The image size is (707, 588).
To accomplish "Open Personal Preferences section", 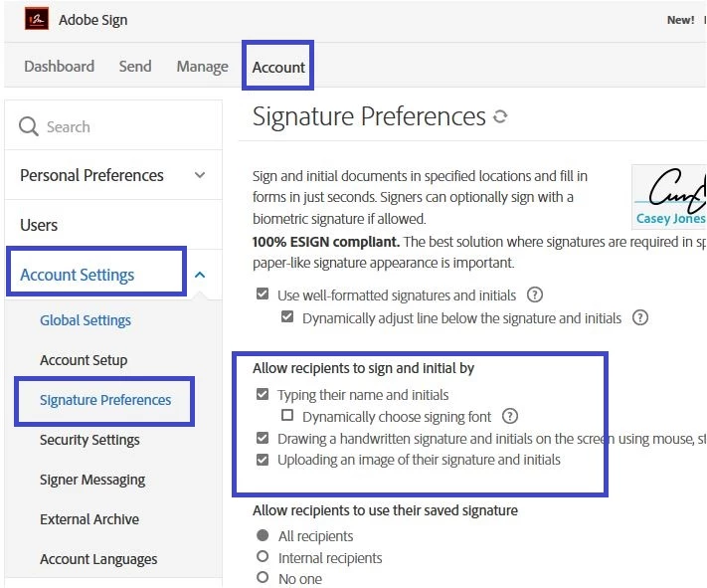I will click(x=91, y=175).
